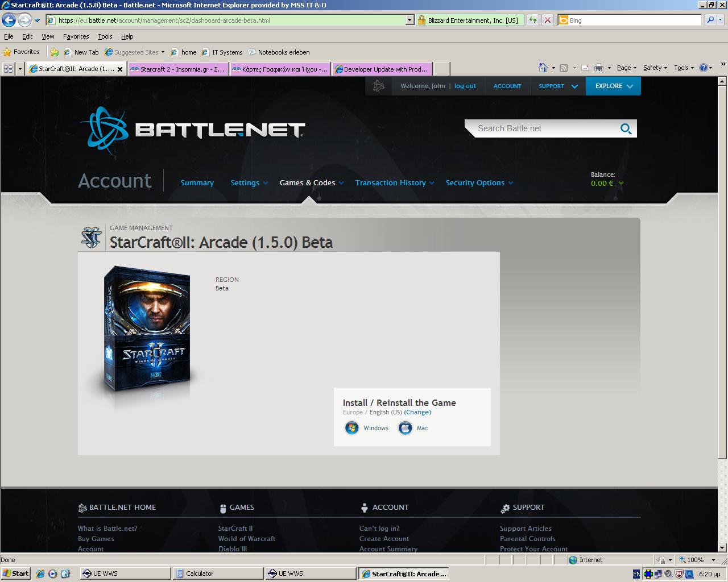Switch to Starcraft 2 - Insomnia.gr tab
Screen dimensions: 728x582
178,69
